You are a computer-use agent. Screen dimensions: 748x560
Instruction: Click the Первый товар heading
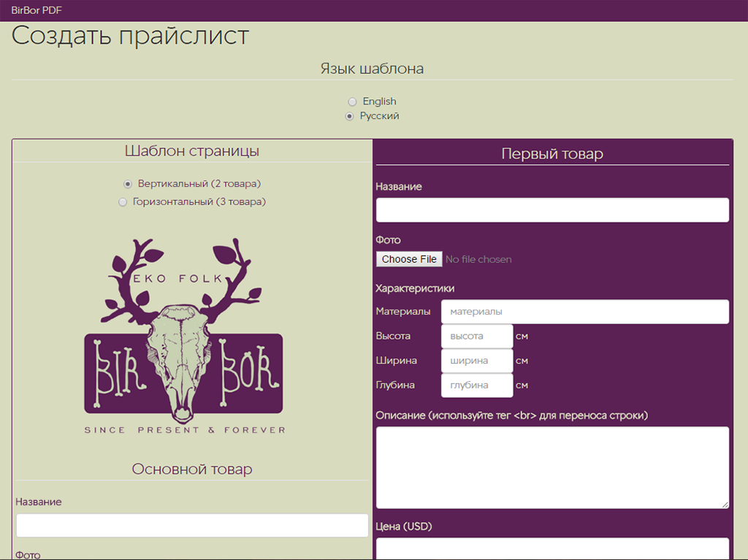552,153
